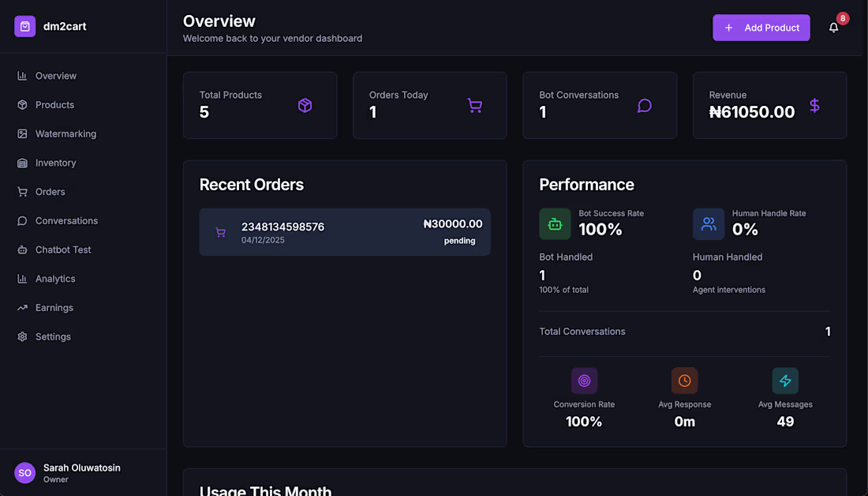This screenshot has height=496, width=868.
Task: Click the Orders Today cart icon
Action: coord(474,105)
